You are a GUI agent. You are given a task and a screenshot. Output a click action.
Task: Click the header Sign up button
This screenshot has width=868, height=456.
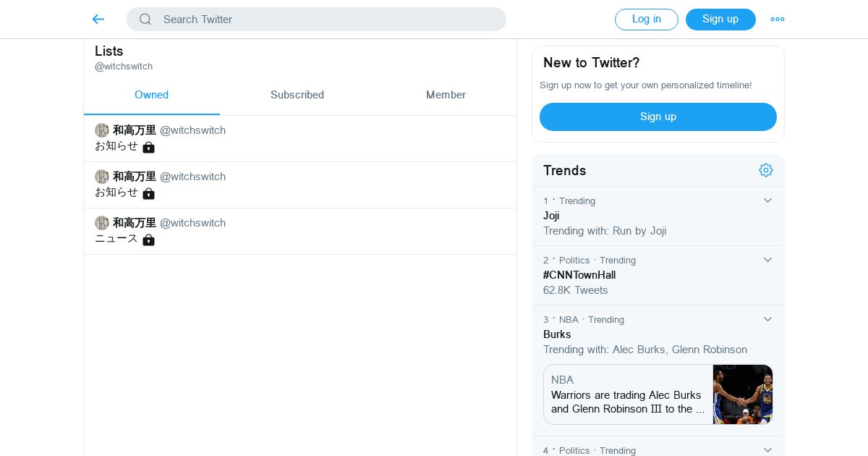[x=720, y=20]
